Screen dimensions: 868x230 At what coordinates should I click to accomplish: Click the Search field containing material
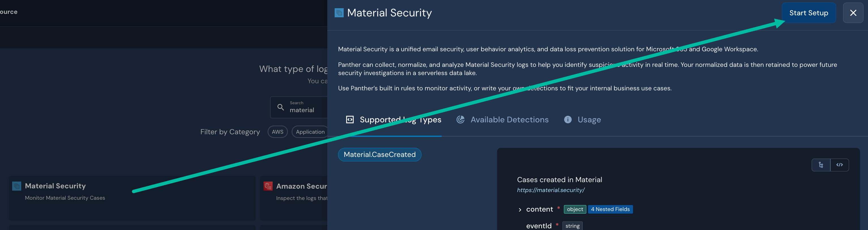[x=299, y=107]
